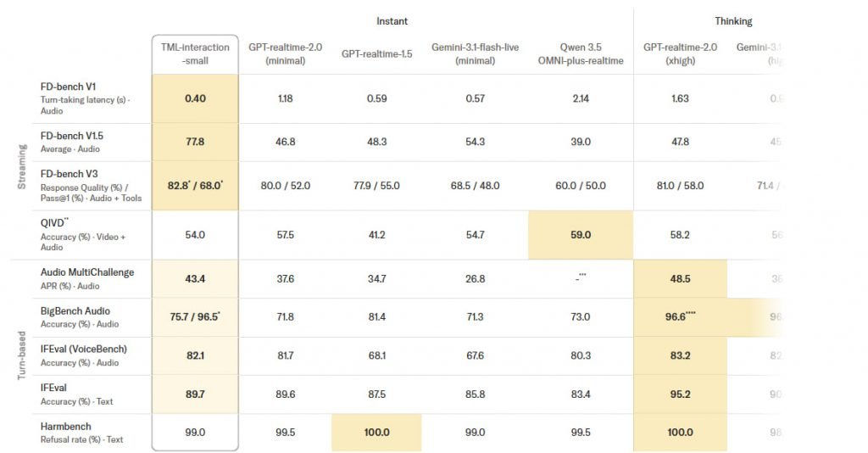Click the Qwen 3.5 OMNI-plus-realtime header

(580, 53)
